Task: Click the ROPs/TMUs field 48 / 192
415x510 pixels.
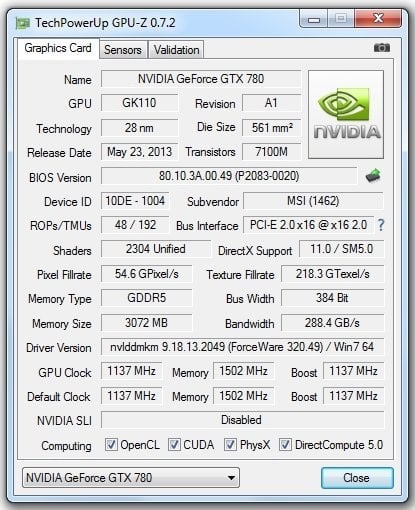Action: pyautogui.click(x=135, y=225)
